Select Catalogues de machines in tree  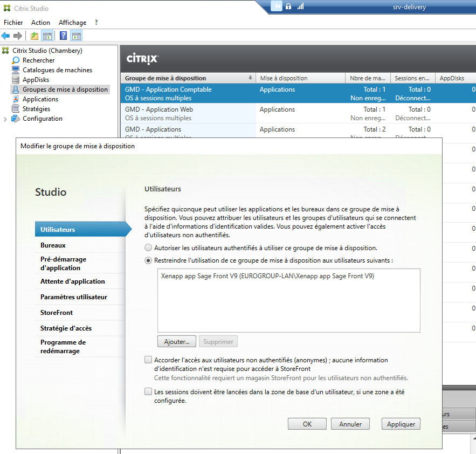coord(57,70)
